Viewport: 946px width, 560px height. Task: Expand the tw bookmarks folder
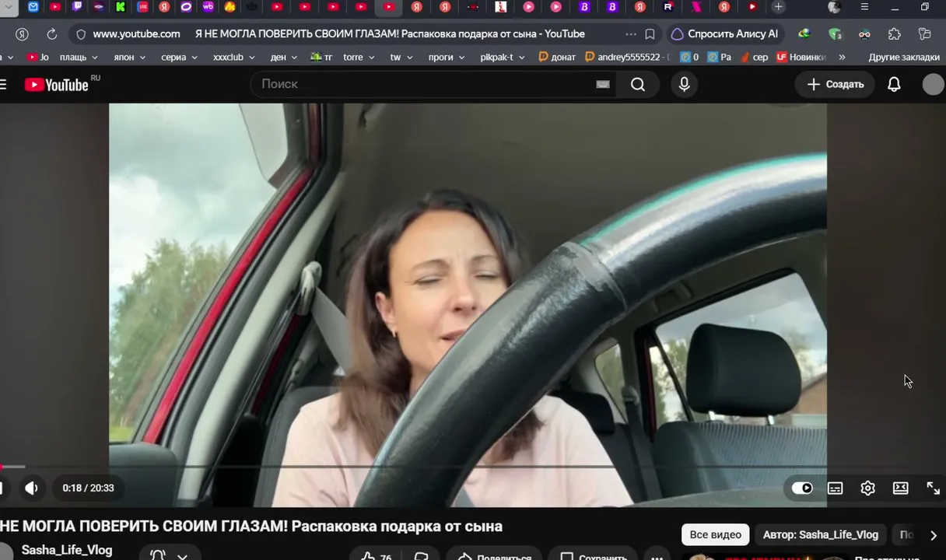(x=401, y=58)
